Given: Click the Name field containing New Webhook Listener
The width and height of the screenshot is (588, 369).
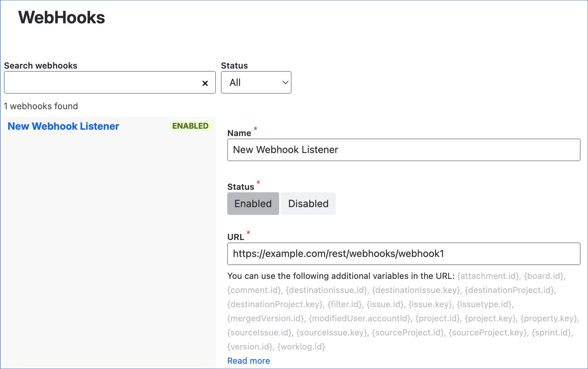Looking at the screenshot, I should click(404, 150).
